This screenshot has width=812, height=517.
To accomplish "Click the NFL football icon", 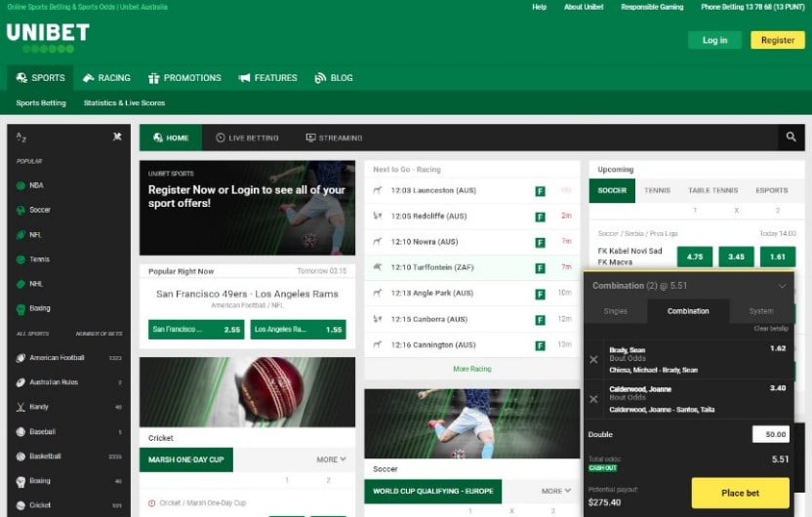I will tap(20, 235).
